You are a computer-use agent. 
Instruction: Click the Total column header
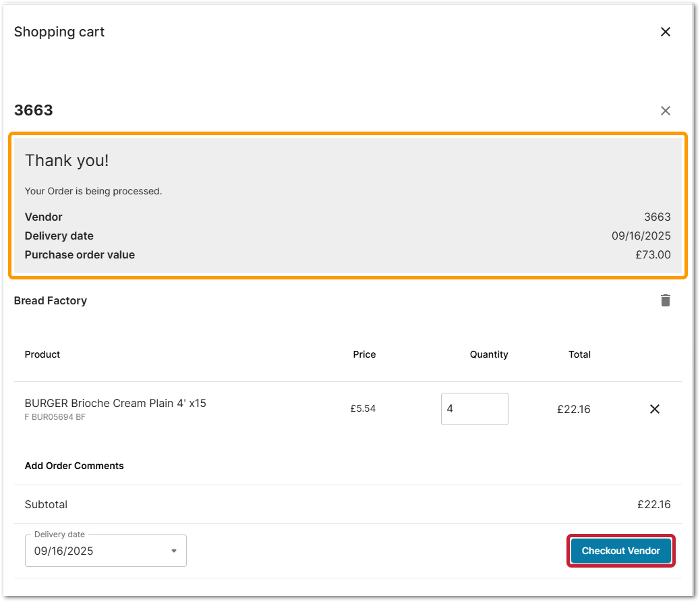tap(579, 354)
